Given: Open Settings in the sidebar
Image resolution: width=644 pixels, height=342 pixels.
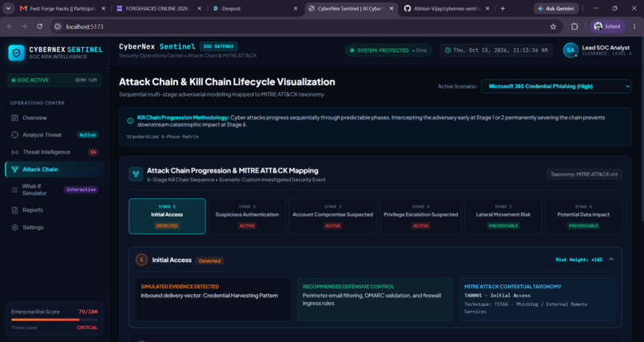Looking at the screenshot, I should click(x=54, y=227).
